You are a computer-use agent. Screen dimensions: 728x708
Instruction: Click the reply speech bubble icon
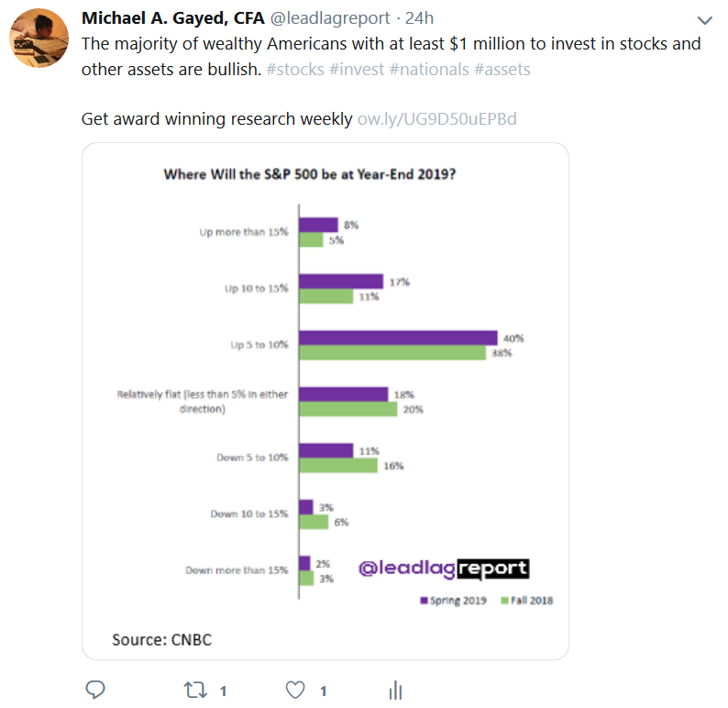[94, 690]
